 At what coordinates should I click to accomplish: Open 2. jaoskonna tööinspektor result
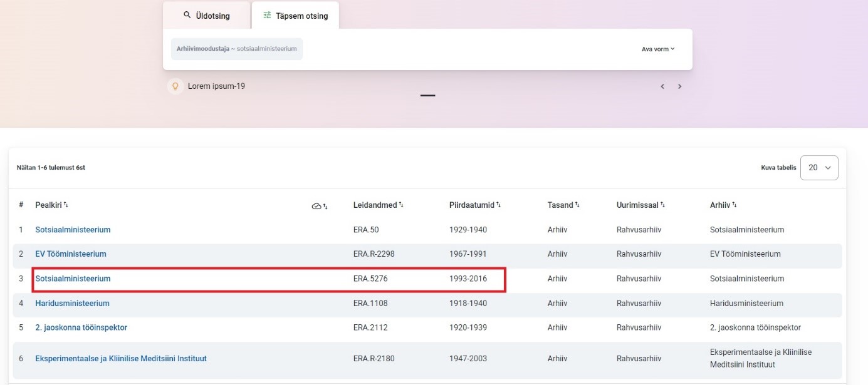[x=81, y=327]
